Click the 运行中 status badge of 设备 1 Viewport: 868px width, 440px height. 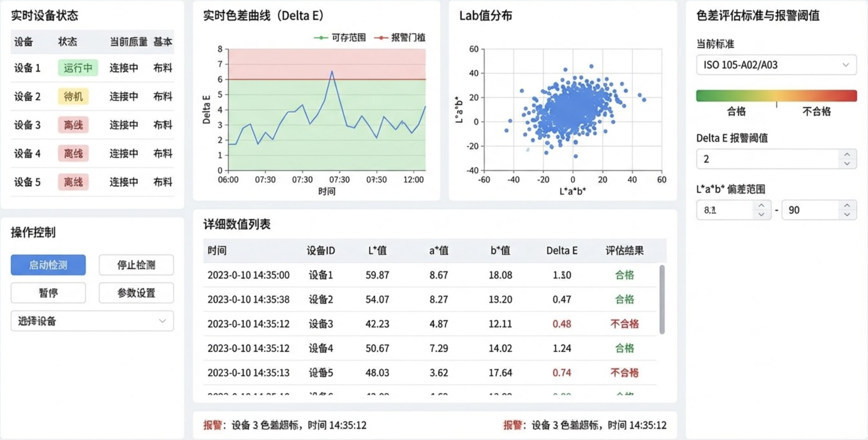click(78, 68)
